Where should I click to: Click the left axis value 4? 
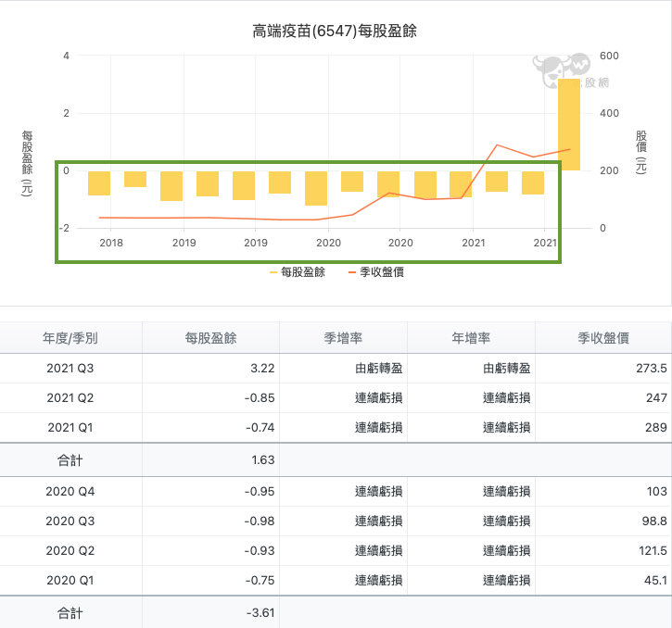66,56
